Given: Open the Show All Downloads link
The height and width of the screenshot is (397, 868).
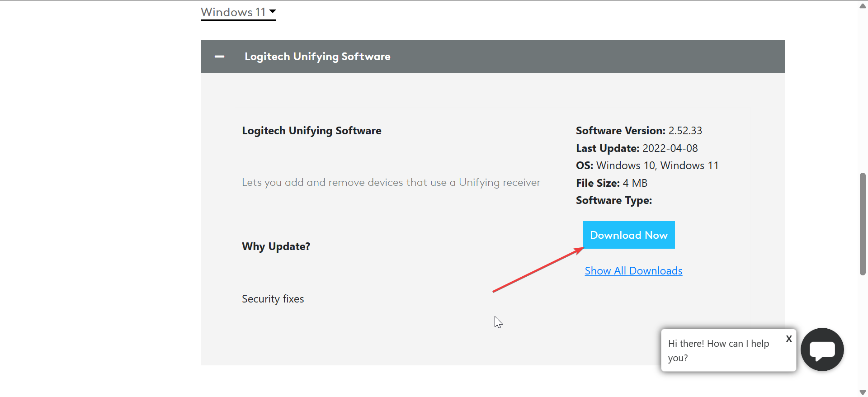Looking at the screenshot, I should [633, 271].
